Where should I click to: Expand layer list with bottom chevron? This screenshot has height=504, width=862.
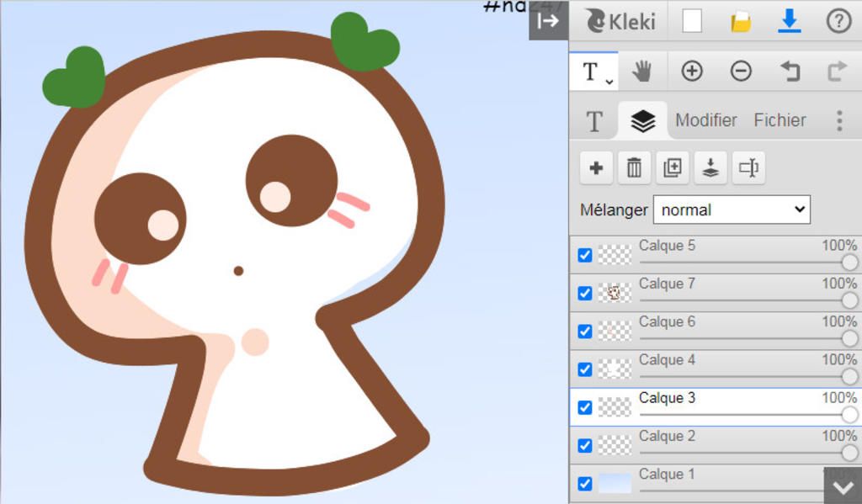pyautogui.click(x=843, y=486)
